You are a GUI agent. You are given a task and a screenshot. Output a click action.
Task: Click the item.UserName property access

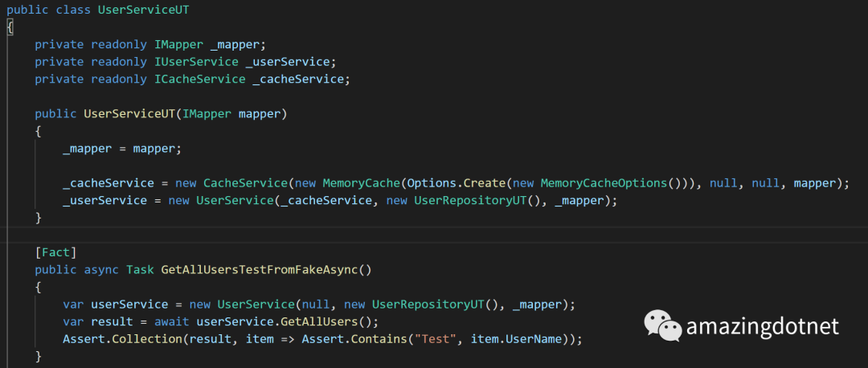click(517, 338)
